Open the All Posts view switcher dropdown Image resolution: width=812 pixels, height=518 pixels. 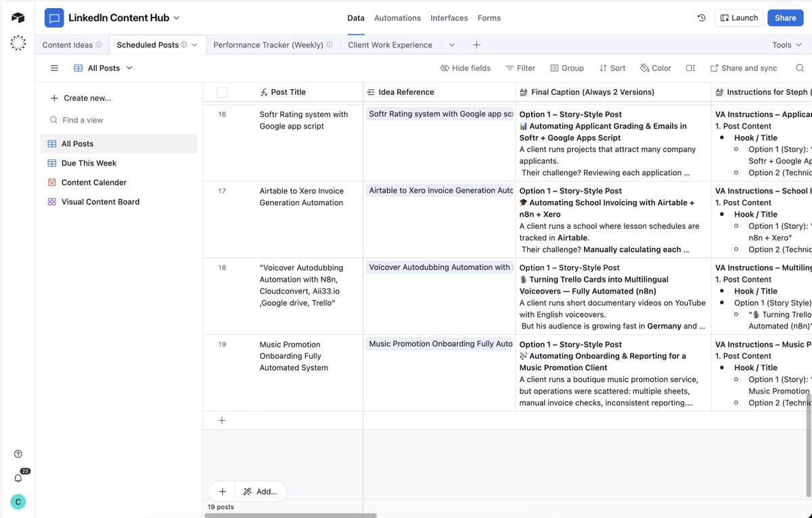click(104, 68)
